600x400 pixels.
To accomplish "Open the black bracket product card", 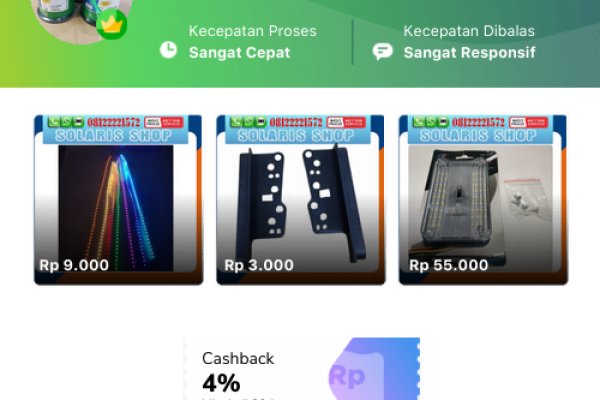I will [x=301, y=200].
